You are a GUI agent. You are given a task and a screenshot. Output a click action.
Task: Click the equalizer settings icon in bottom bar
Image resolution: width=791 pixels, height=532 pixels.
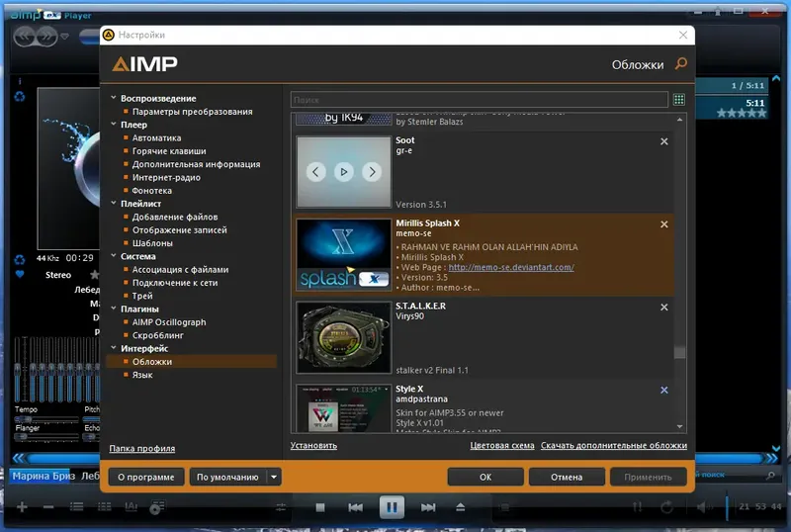tap(281, 507)
